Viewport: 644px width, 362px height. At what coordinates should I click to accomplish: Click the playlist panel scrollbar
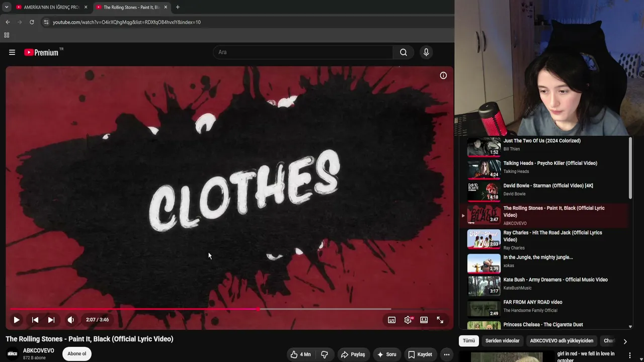point(630,168)
